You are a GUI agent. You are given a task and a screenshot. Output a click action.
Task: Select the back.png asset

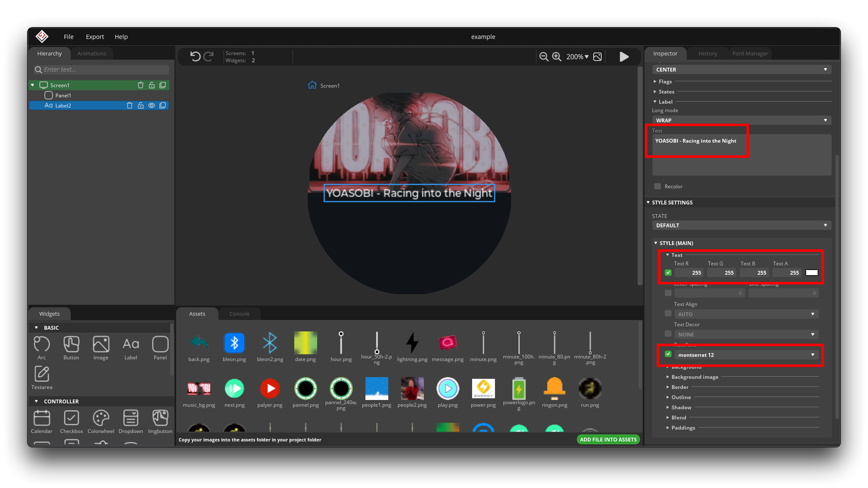pos(199,347)
